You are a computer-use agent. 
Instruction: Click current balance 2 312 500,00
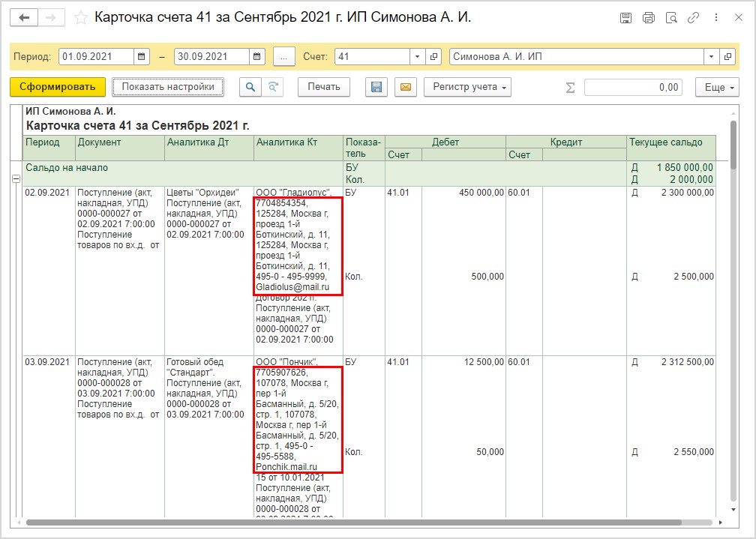click(x=688, y=361)
